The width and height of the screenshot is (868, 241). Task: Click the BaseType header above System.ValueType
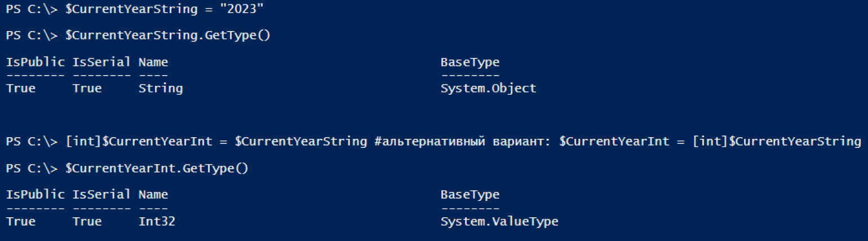pos(470,194)
